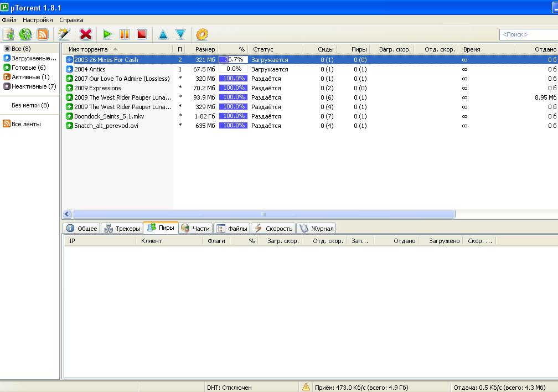Click the Add Torrent toolbar icon
558x392 pixels.
click(8, 34)
